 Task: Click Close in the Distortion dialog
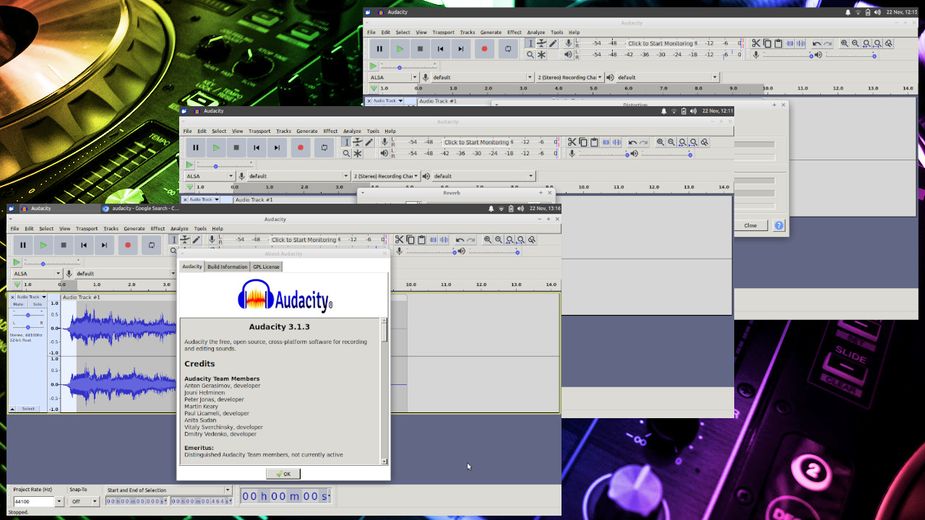point(750,225)
